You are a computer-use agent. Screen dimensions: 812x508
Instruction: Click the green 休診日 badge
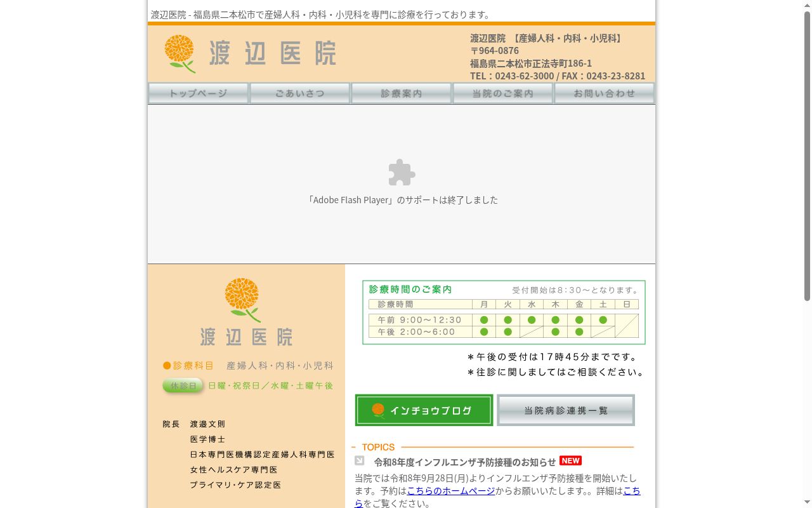(183, 385)
